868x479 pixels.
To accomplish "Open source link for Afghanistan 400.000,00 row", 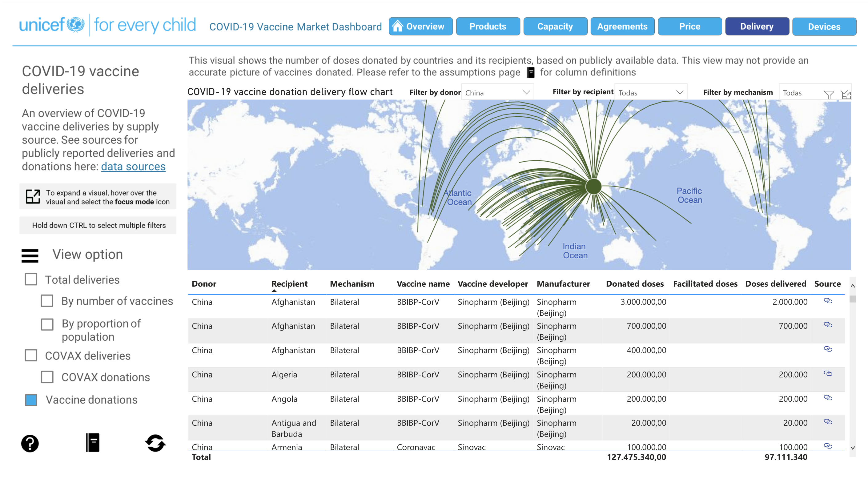I will [x=828, y=349].
